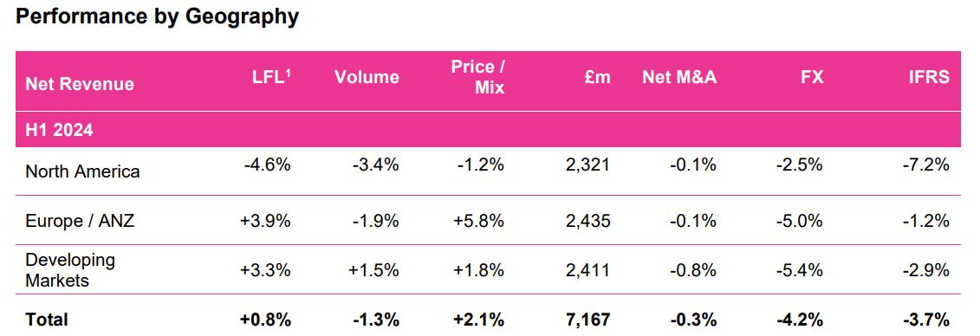Viewport: 980px width, 336px height.
Task: Click the Performance by Geography heading
Action: click(157, 16)
